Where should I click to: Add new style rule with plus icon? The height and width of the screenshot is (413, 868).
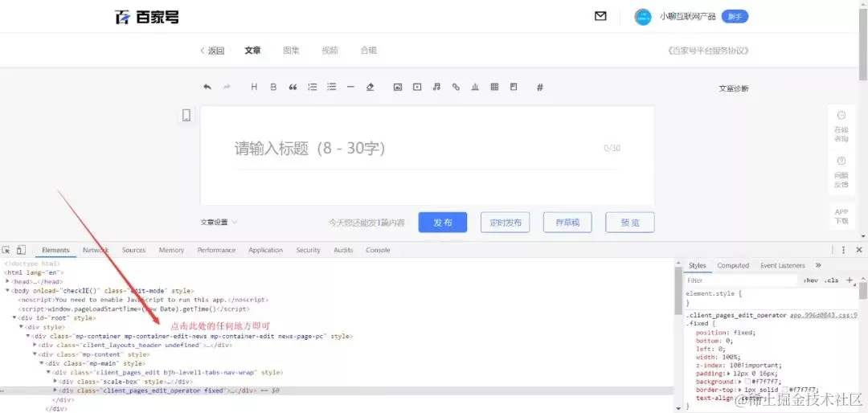(850, 280)
